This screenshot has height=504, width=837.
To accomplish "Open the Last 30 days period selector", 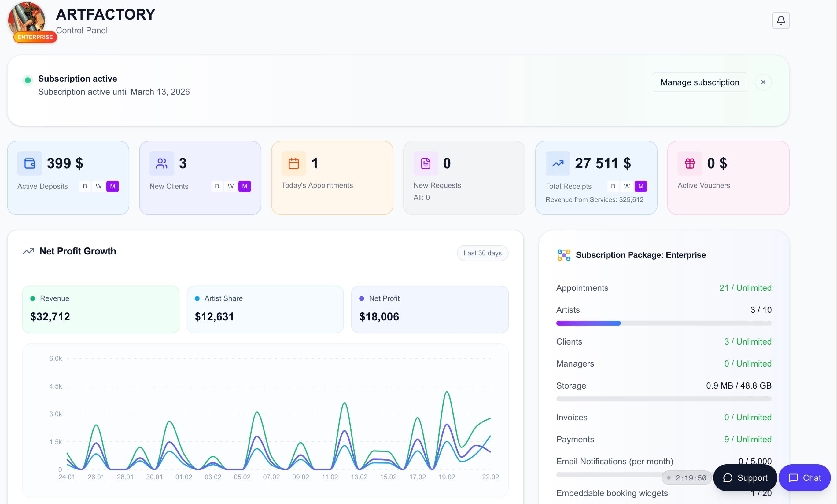I will pos(482,253).
